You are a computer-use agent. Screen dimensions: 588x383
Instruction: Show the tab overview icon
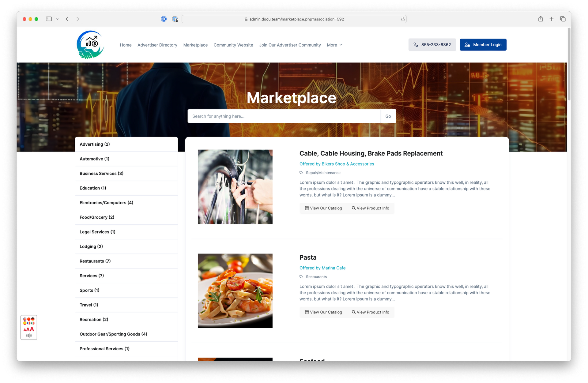[563, 19]
